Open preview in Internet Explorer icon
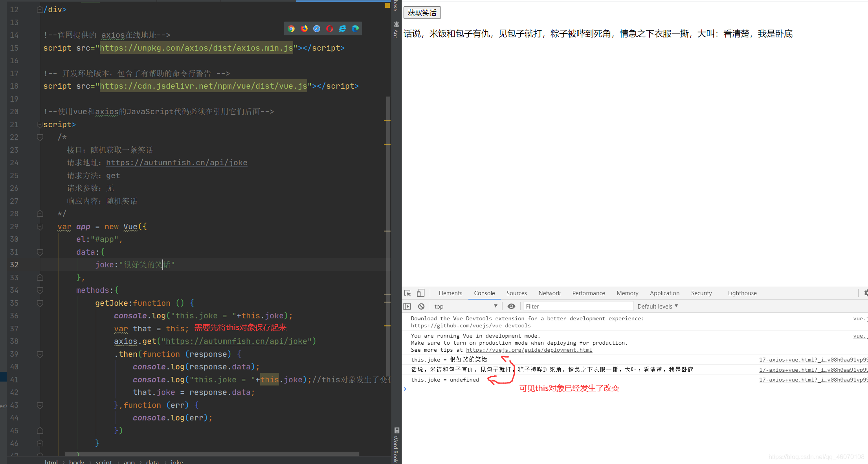The image size is (868, 464). pos(342,29)
